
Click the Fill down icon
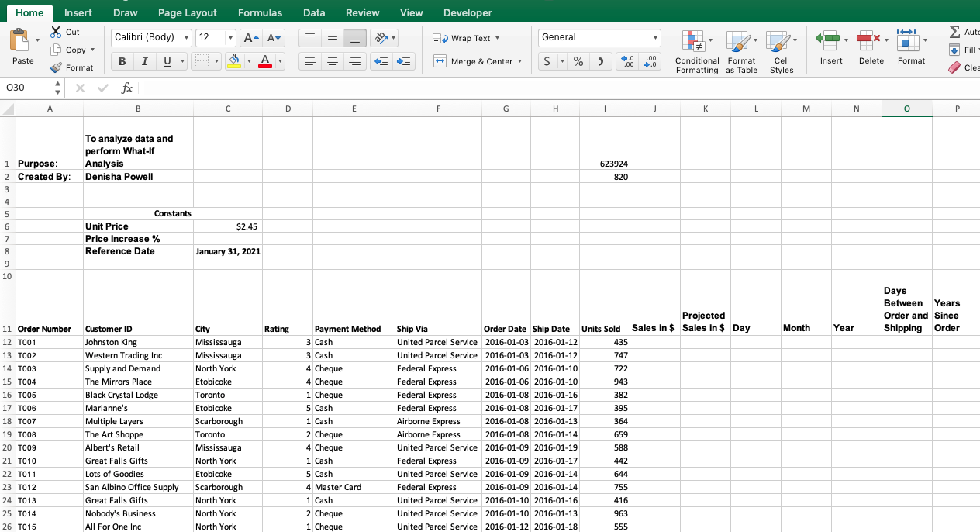click(955, 50)
